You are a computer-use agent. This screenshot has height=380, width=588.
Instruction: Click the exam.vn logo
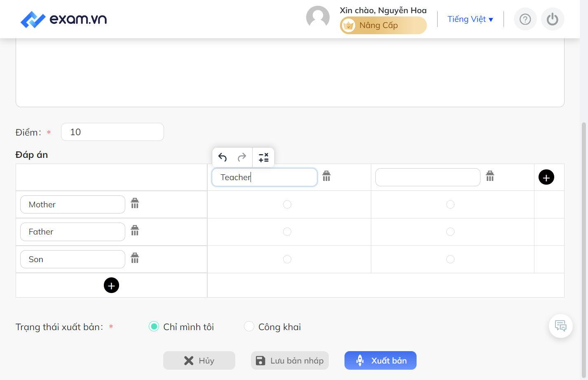[64, 19]
